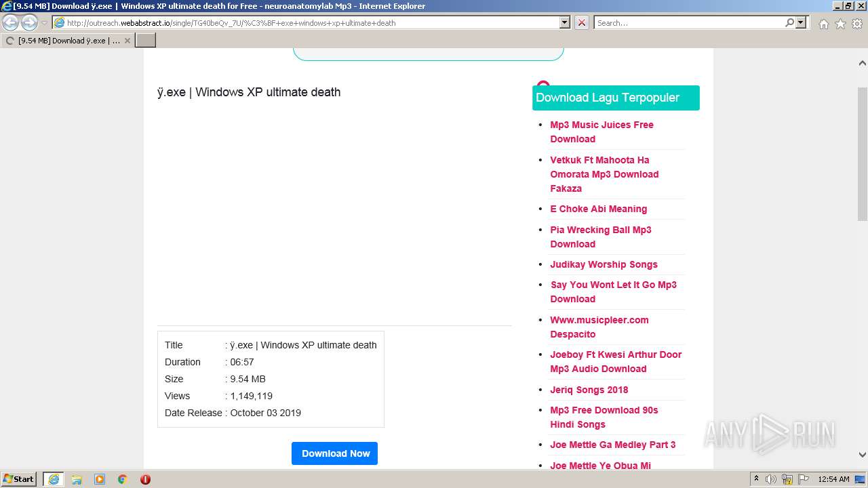
Task: Minimize the Internet Explorer window
Action: (837, 6)
